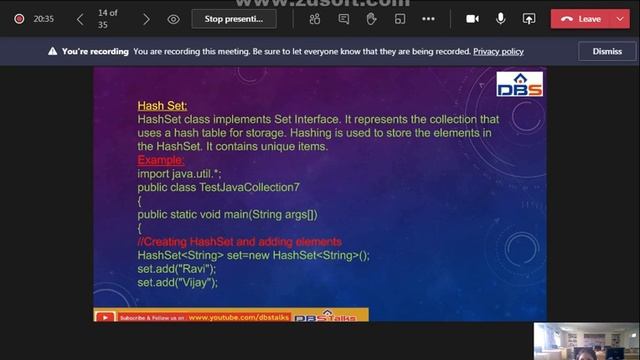Go to the previous slide
Viewport: 640px width, 360px height.
click(80, 19)
